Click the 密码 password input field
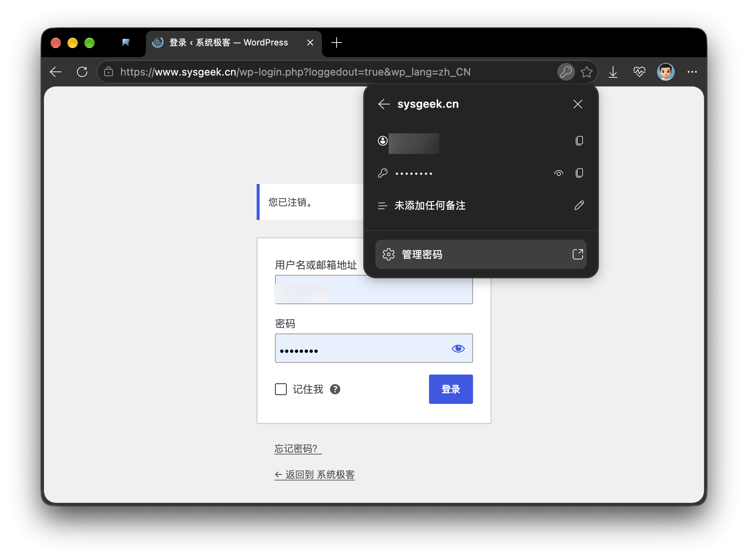748x560 pixels. coord(374,348)
